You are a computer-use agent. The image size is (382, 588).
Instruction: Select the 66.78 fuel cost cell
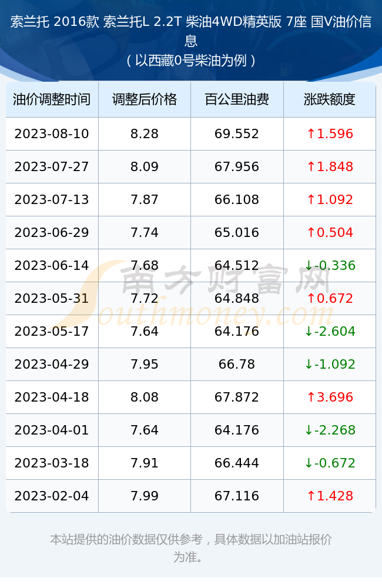pos(237,364)
